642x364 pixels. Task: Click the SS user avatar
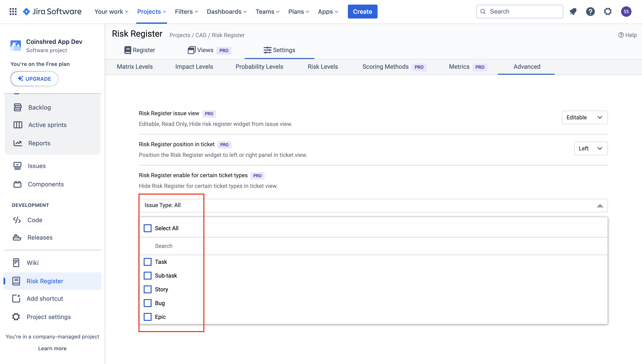[626, 12]
